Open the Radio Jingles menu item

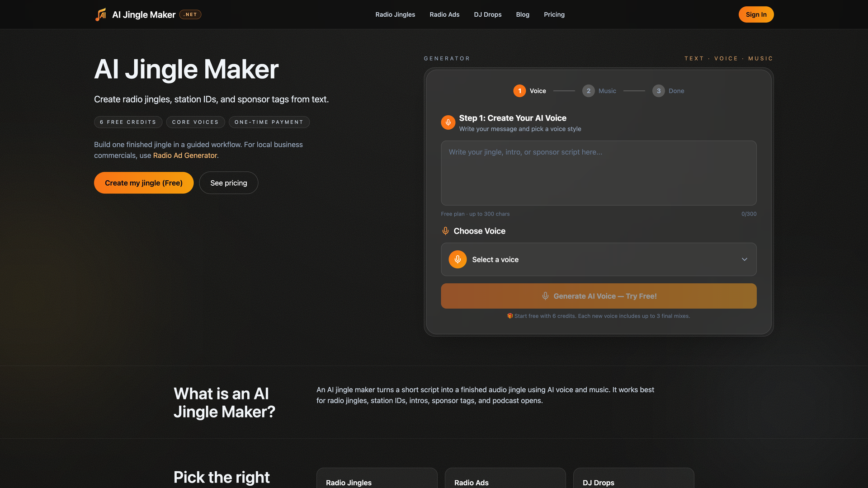395,14
